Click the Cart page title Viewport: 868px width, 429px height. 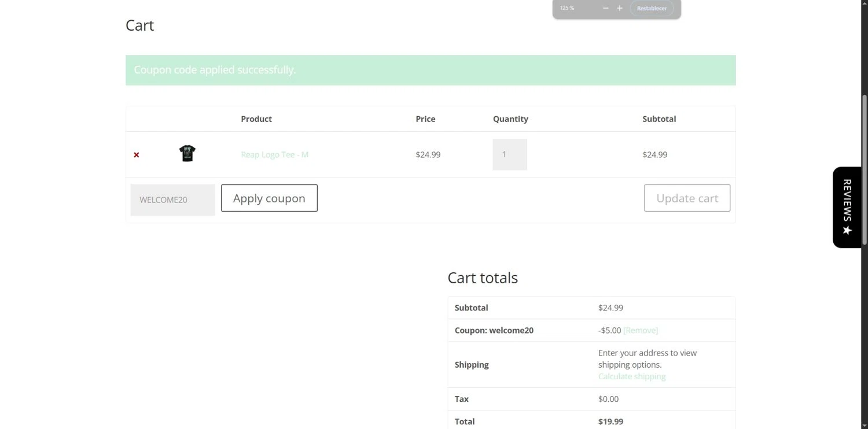(140, 25)
